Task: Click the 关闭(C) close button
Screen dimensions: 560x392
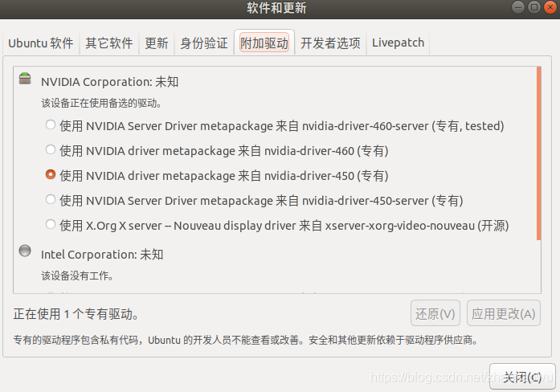Action: [522, 377]
